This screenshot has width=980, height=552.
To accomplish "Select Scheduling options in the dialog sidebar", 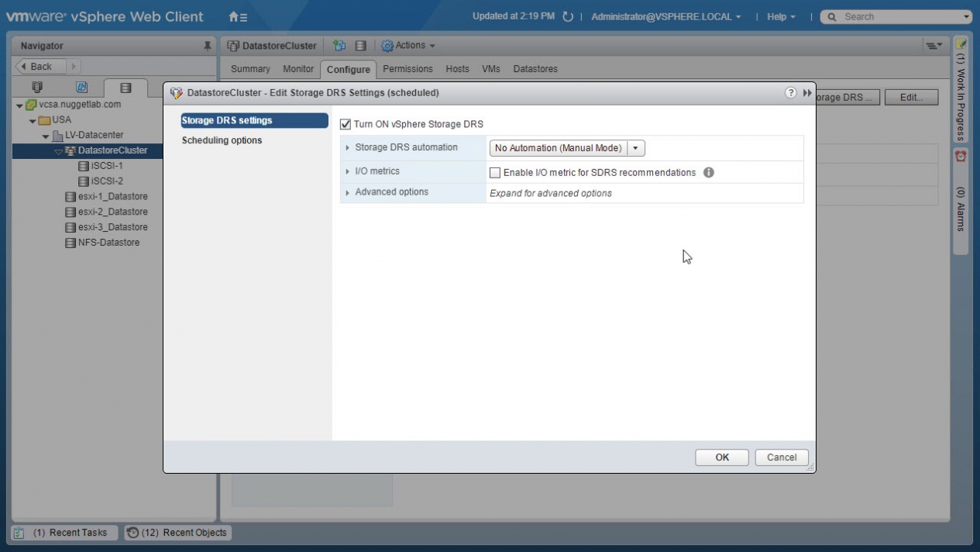I will point(222,140).
